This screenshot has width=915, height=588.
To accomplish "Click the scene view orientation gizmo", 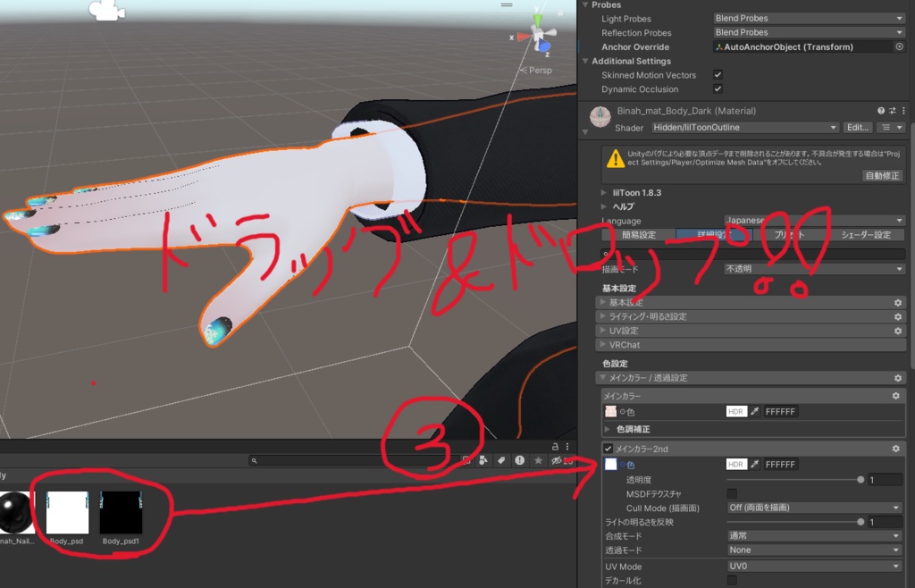I will point(538,35).
